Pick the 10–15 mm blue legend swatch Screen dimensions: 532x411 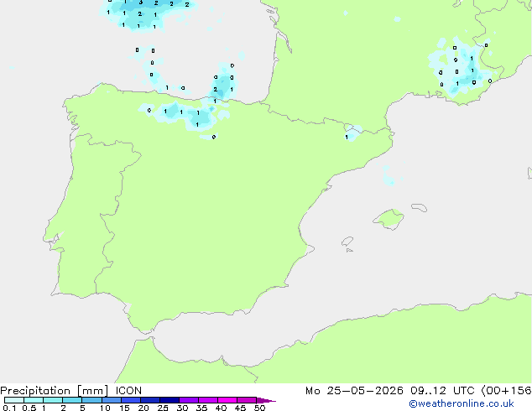click(112, 400)
